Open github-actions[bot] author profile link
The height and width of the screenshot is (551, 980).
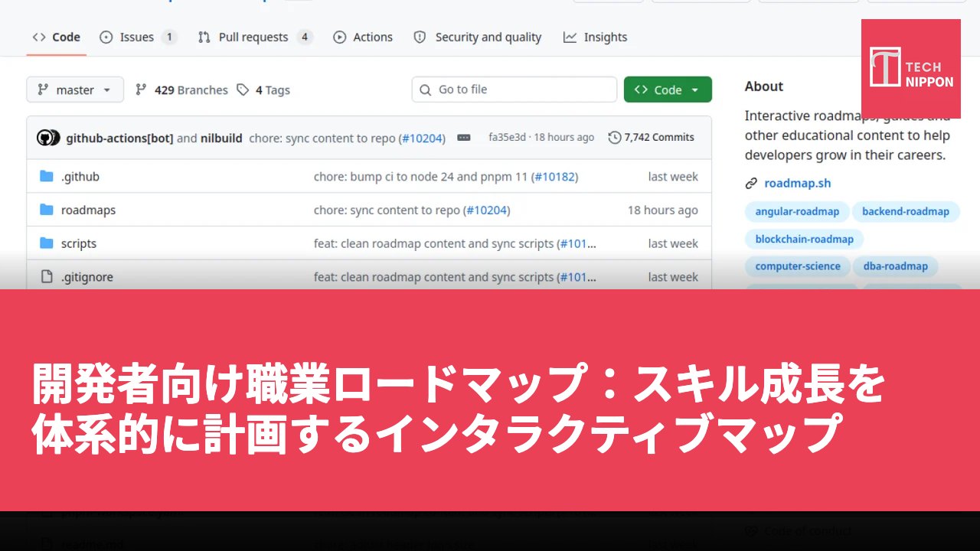coord(119,138)
